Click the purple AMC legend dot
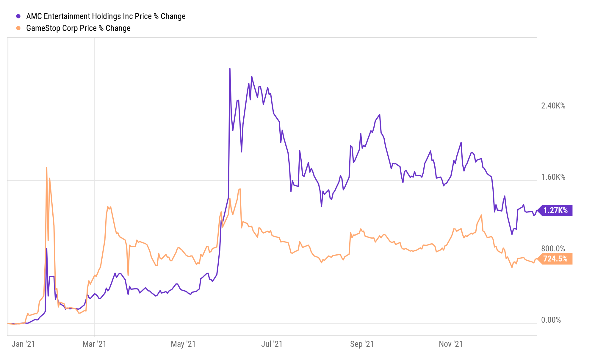 [x=18, y=16]
